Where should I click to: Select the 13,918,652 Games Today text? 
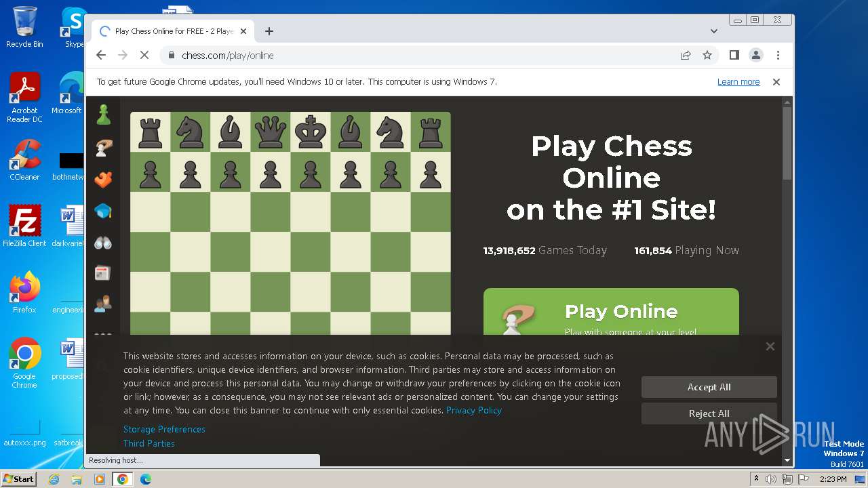click(x=545, y=250)
